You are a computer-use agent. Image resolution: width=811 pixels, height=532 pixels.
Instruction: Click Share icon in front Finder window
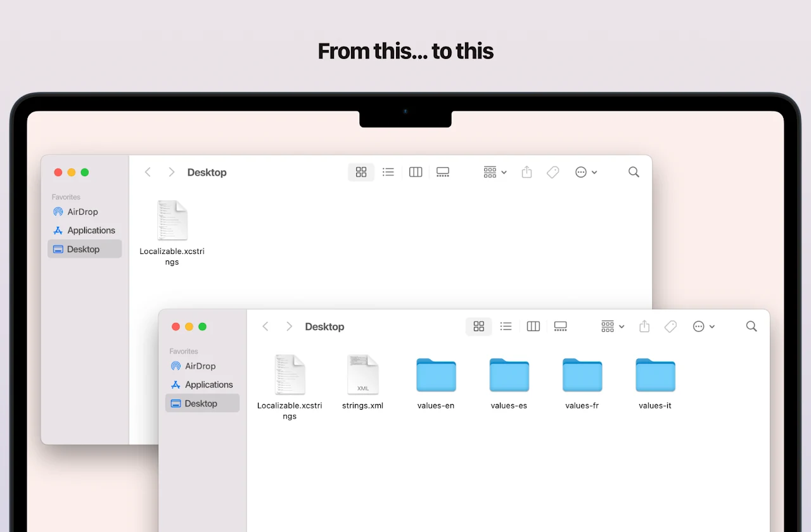tap(644, 327)
